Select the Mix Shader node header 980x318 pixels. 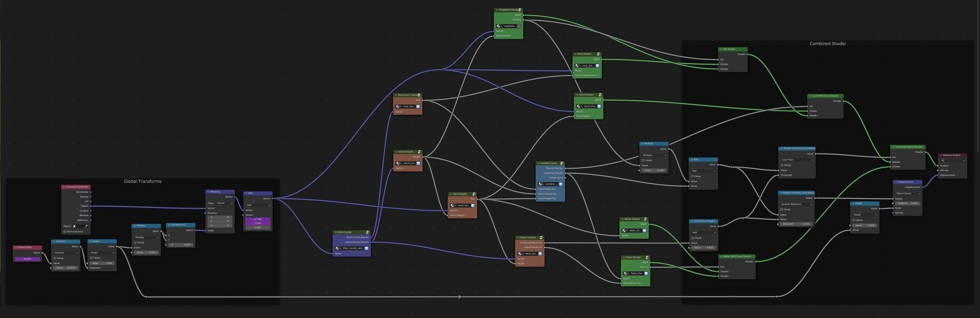click(733, 49)
